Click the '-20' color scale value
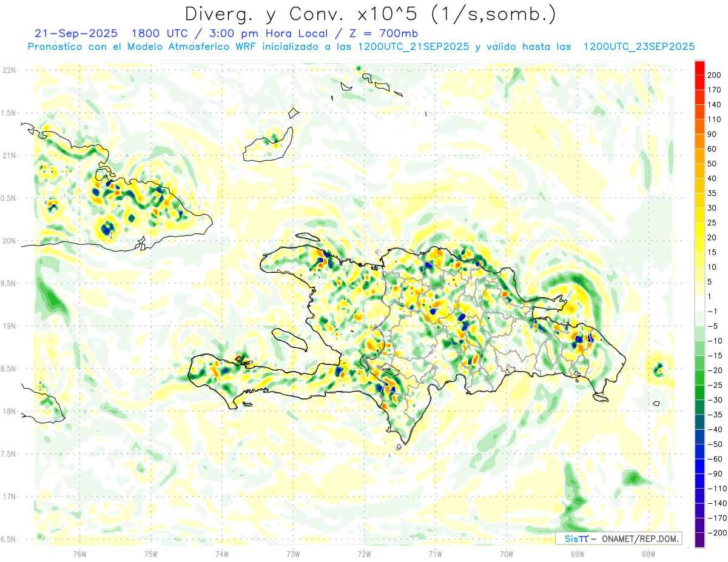 [x=715, y=370]
